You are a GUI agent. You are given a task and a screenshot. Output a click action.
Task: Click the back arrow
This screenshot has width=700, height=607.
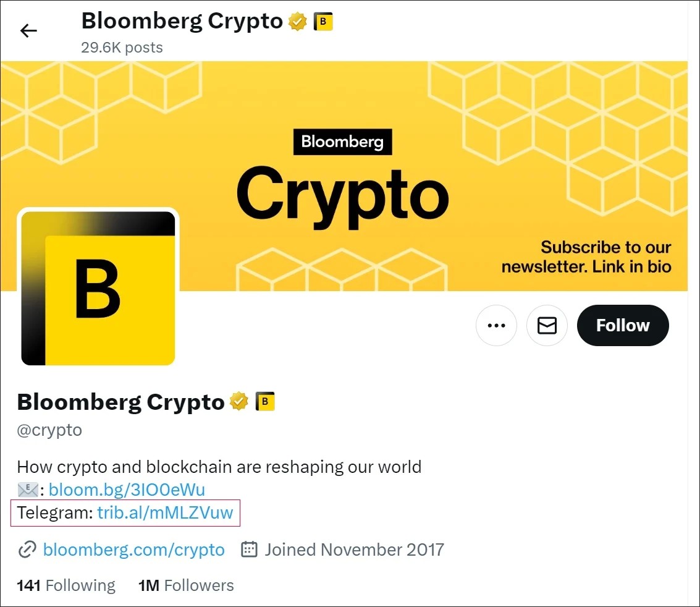28,30
